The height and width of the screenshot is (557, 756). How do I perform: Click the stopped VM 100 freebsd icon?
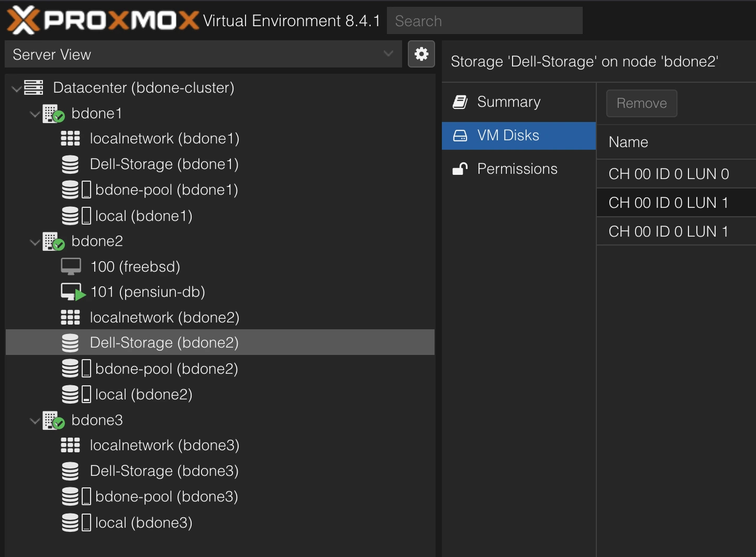71,266
